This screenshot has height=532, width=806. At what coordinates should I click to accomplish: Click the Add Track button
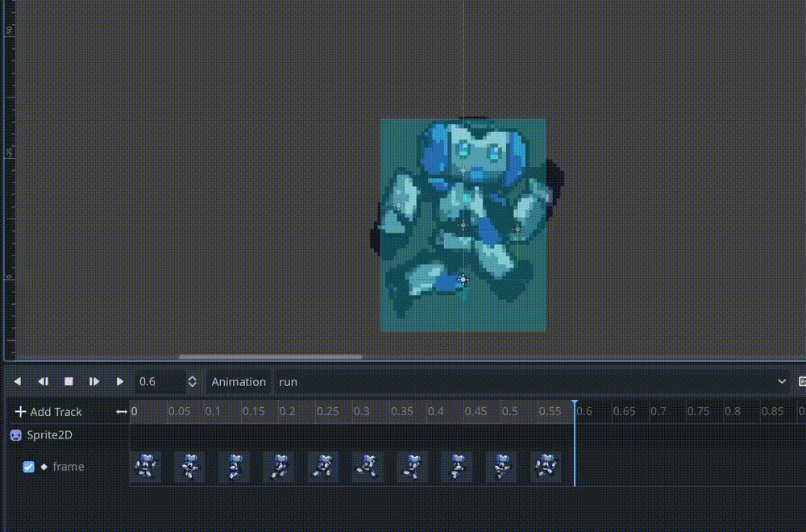[48, 412]
